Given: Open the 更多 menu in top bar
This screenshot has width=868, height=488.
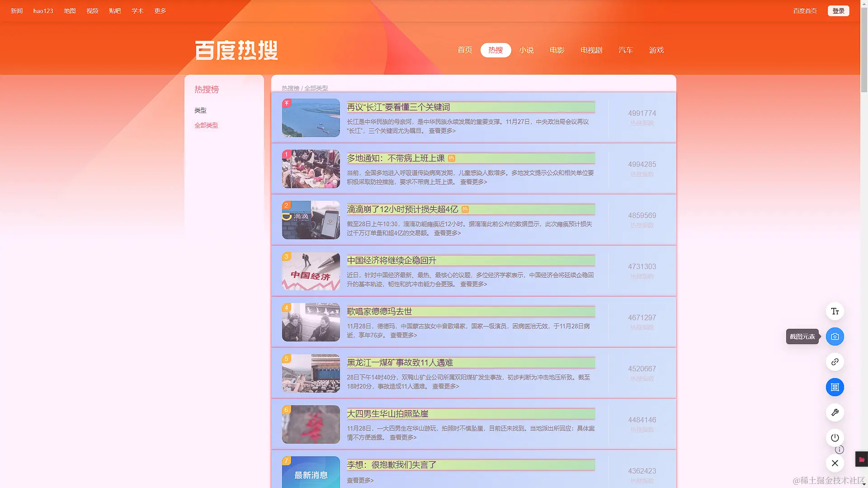Looking at the screenshot, I should pos(160,10).
